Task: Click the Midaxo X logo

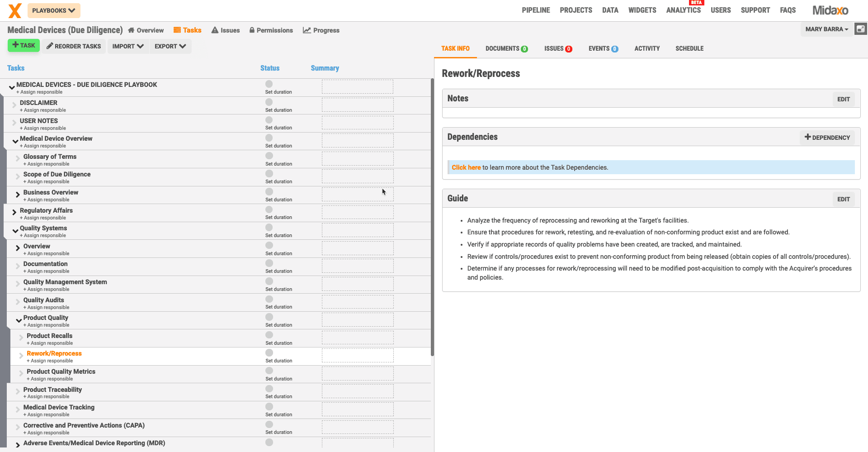Action: 14,10
